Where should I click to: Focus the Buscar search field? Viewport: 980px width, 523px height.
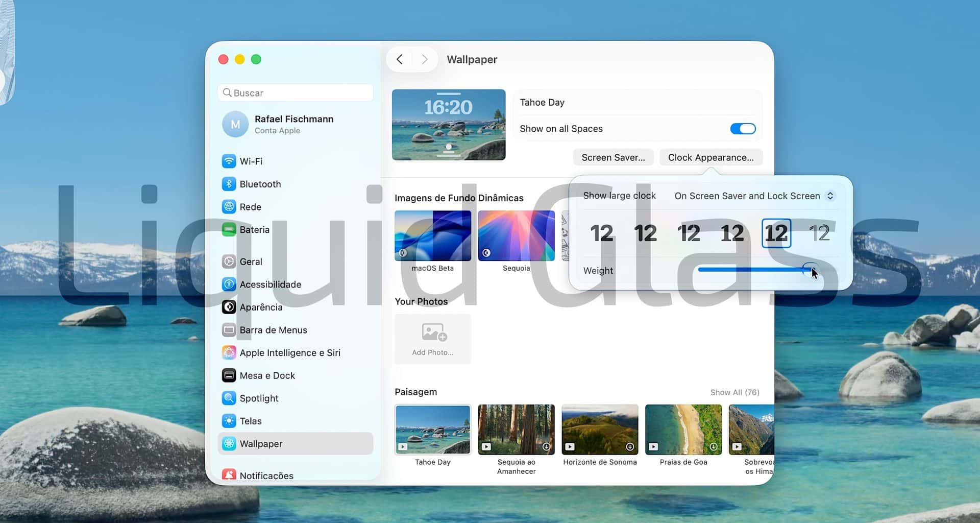[x=296, y=93]
